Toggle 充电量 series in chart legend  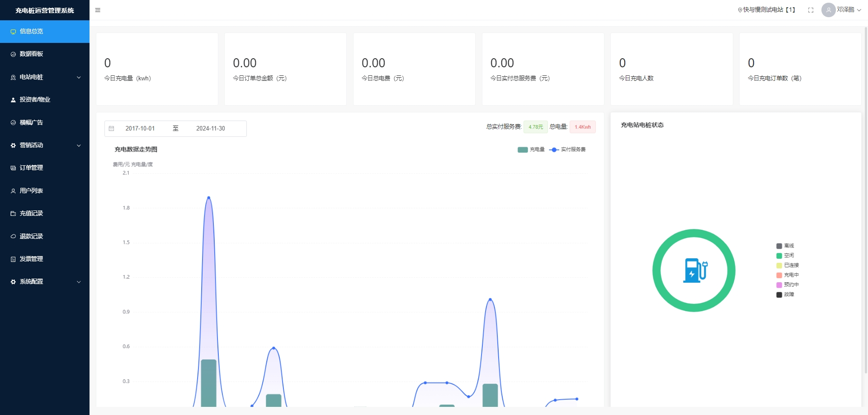531,149
